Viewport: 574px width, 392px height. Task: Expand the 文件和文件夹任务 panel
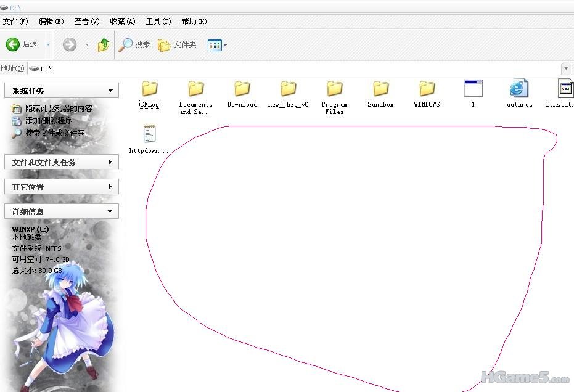click(110, 162)
